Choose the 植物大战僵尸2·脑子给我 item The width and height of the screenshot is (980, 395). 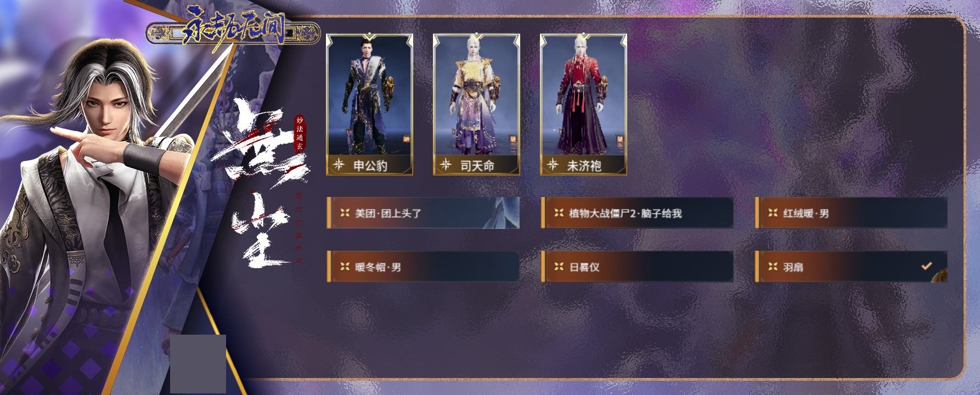[x=637, y=213]
